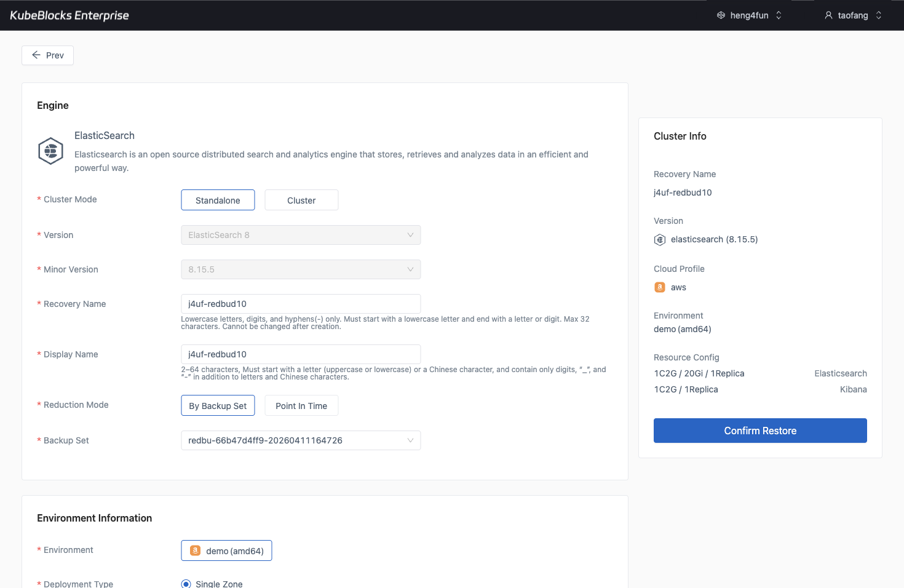
Task: Select Cluster mode option
Action: pyautogui.click(x=301, y=200)
